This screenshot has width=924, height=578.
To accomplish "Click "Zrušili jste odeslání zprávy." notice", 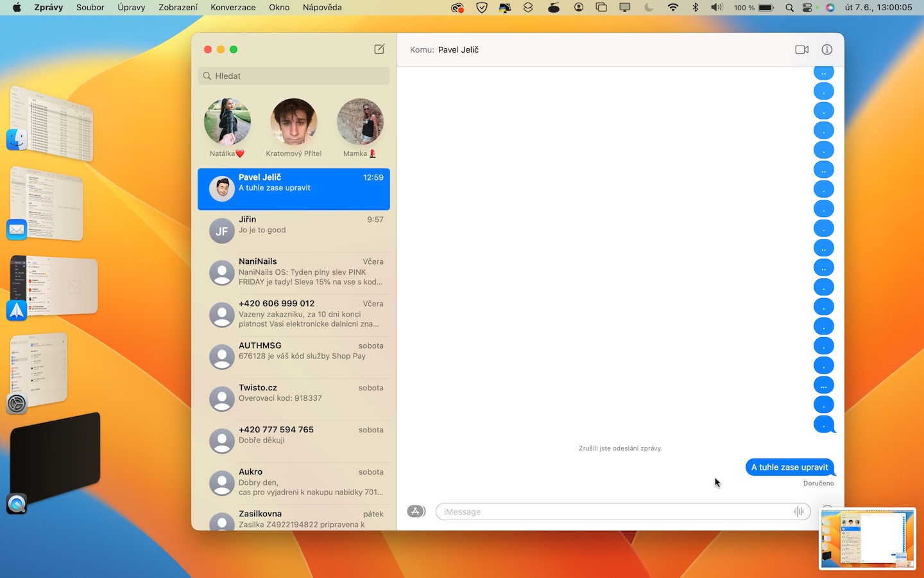I will (x=620, y=448).
